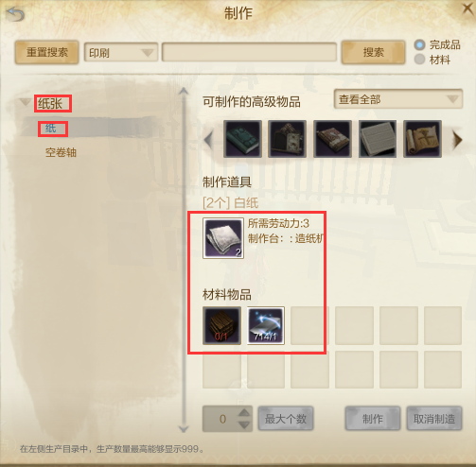Increase quantity with the up arrow
476x467 pixels.
pyautogui.click(x=244, y=412)
